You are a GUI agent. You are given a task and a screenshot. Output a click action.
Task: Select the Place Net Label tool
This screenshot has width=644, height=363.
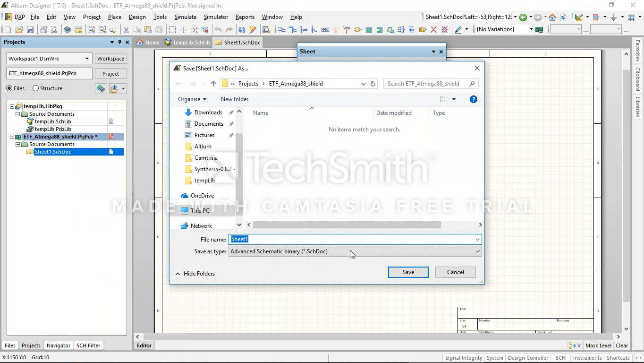325,30
